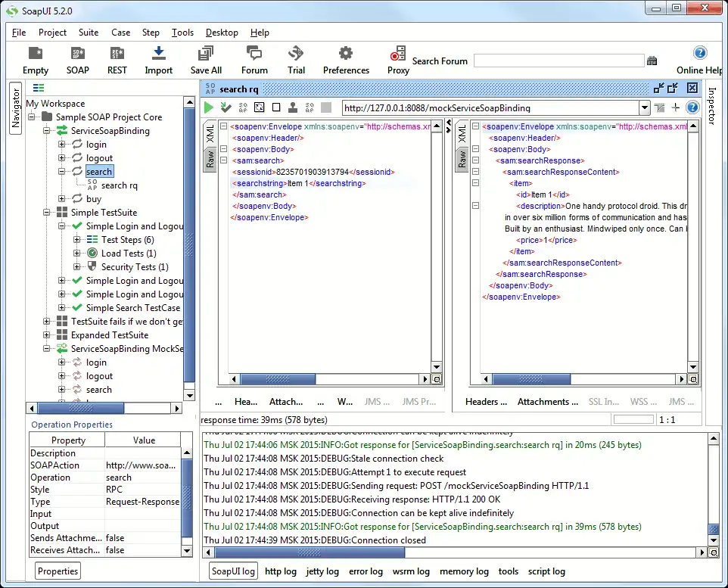
Task: Switch request editor to Raw view
Action: point(210,158)
